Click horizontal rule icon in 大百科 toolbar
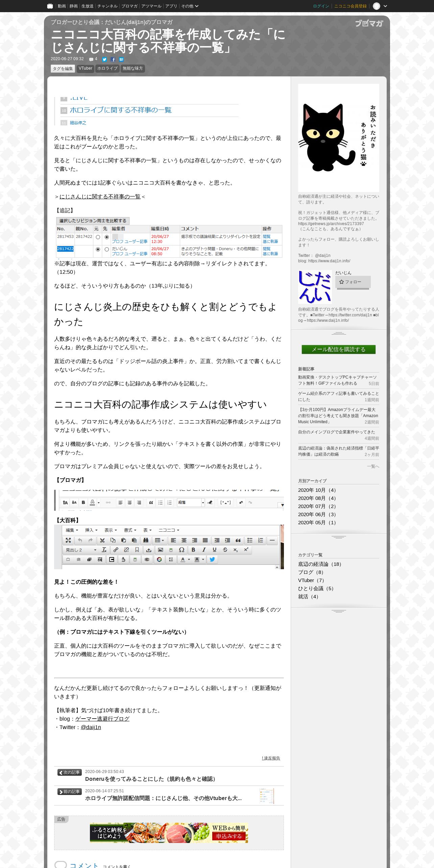 click(x=272, y=540)
